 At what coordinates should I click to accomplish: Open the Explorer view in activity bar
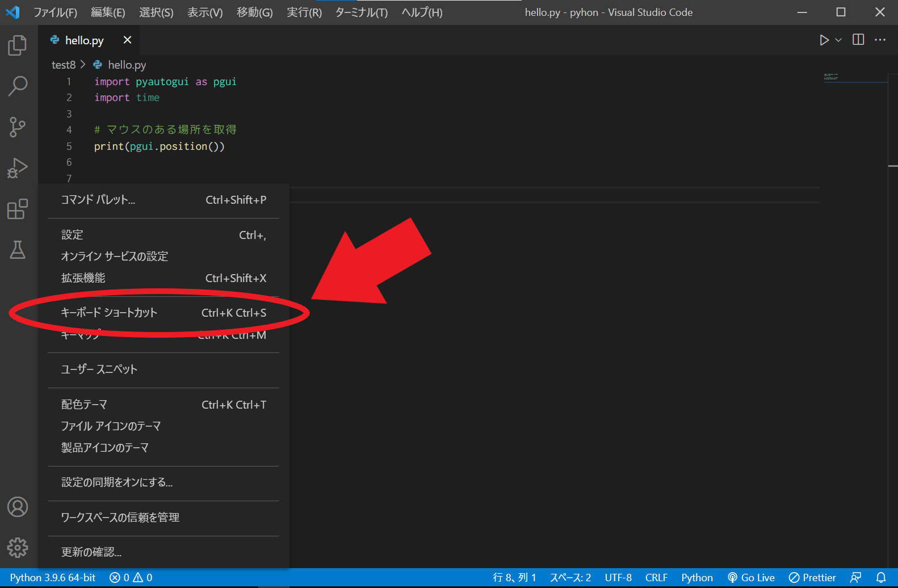click(x=18, y=45)
